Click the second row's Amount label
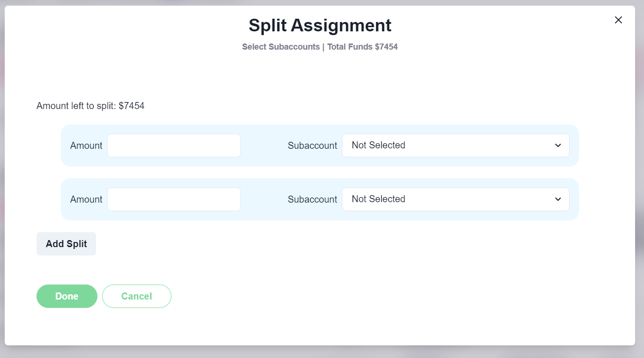The height and width of the screenshot is (358, 644). [x=86, y=199]
